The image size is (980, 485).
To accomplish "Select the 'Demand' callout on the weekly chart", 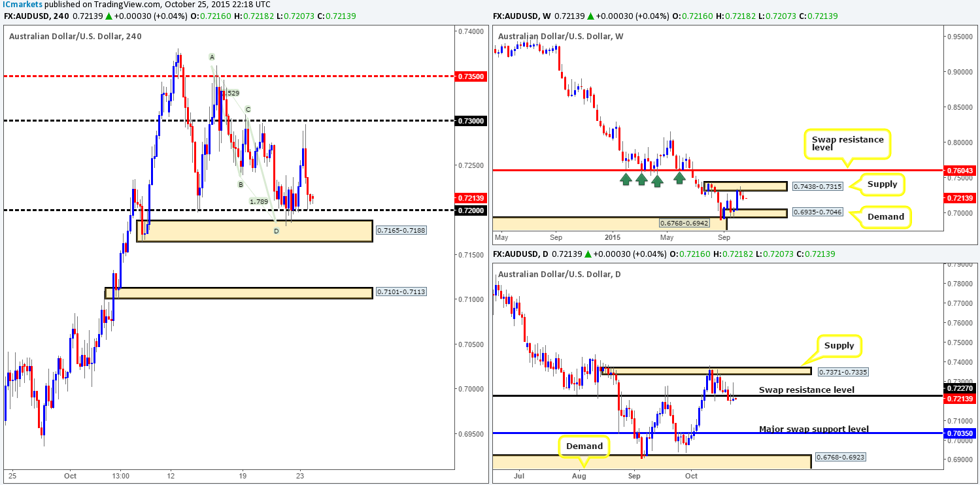I will (886, 216).
